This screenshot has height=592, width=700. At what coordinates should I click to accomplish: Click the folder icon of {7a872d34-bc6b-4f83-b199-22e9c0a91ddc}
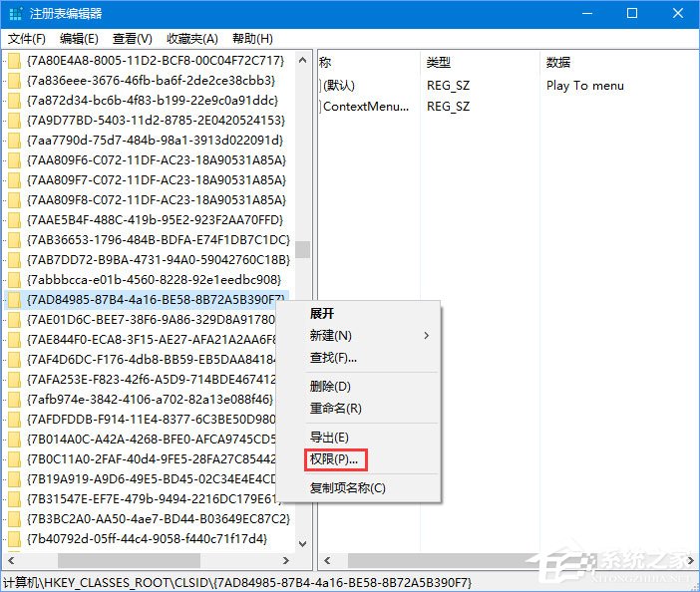click(14, 101)
